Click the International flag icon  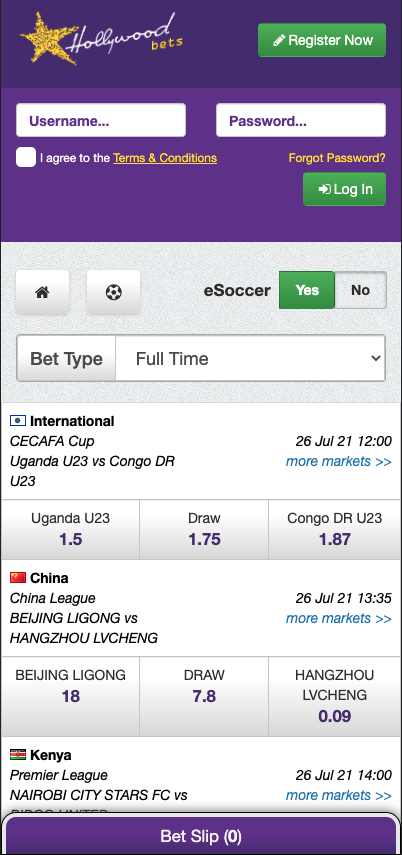(x=18, y=420)
